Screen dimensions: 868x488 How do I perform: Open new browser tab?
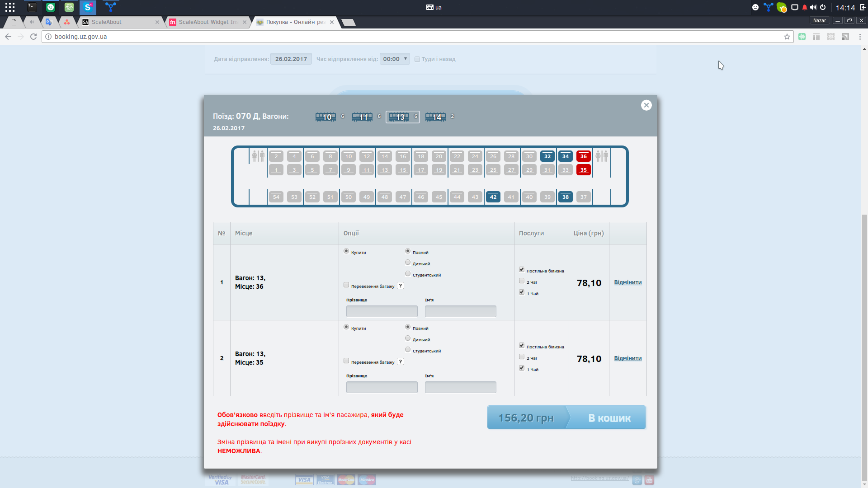(349, 22)
